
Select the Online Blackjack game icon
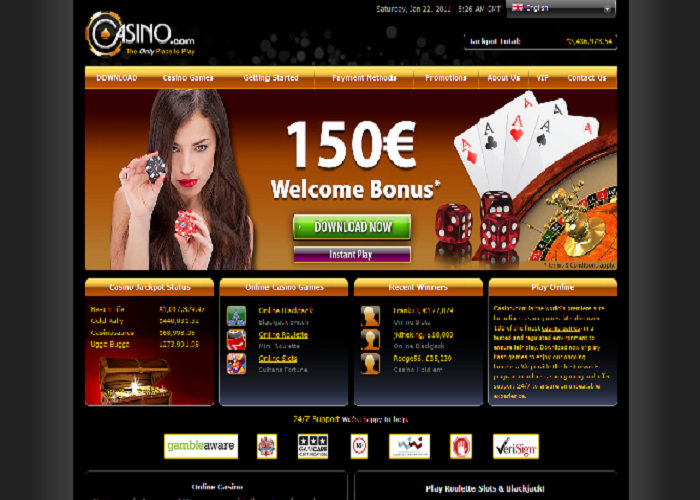(x=236, y=316)
